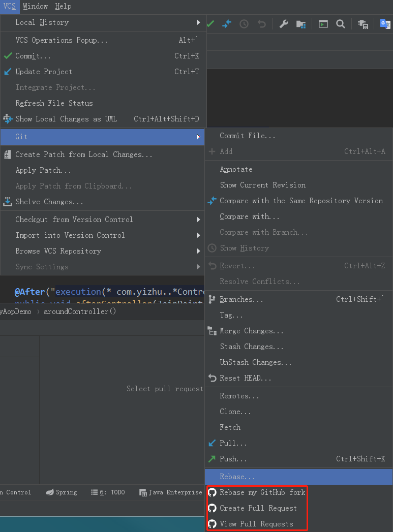Select View Pull Requests menu entry
The image size is (393, 532).
tap(256, 524)
